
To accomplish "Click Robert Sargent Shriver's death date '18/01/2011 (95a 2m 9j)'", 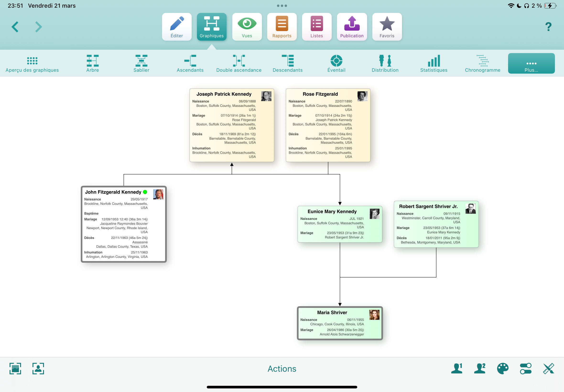I will 443,238.
